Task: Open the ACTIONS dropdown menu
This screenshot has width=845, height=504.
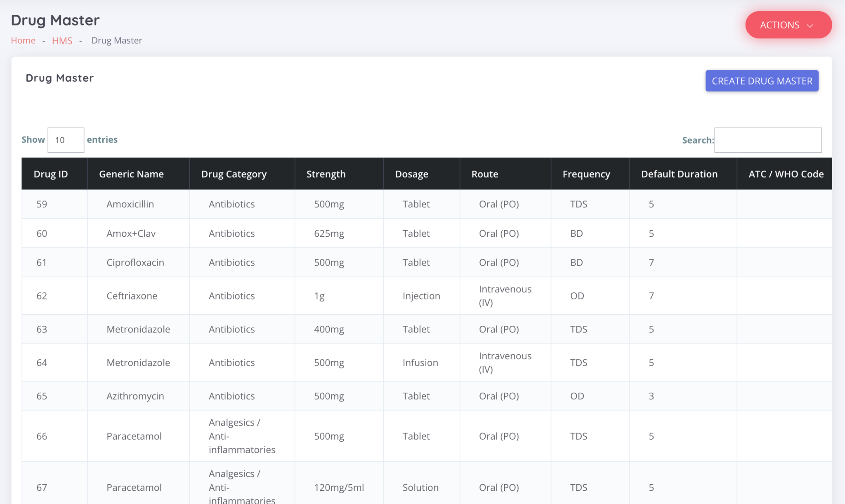Action: (788, 25)
